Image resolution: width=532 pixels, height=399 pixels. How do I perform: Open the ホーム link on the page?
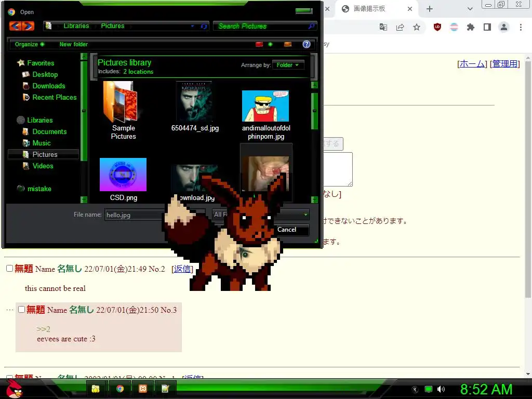[472, 64]
